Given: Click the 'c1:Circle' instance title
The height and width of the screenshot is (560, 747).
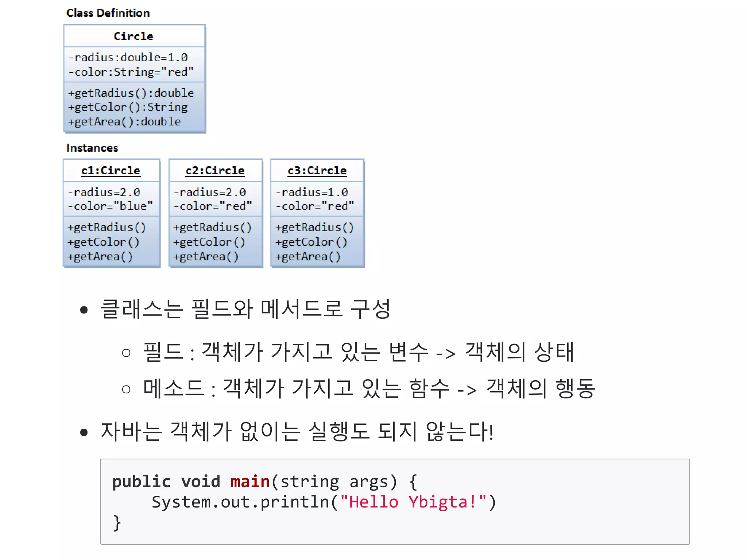Looking at the screenshot, I should point(111,171).
